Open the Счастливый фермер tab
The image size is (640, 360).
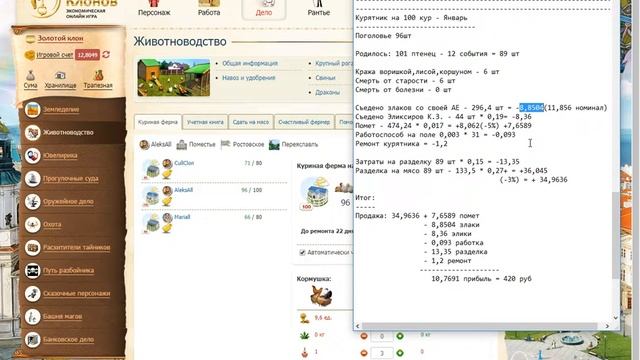tap(304, 122)
